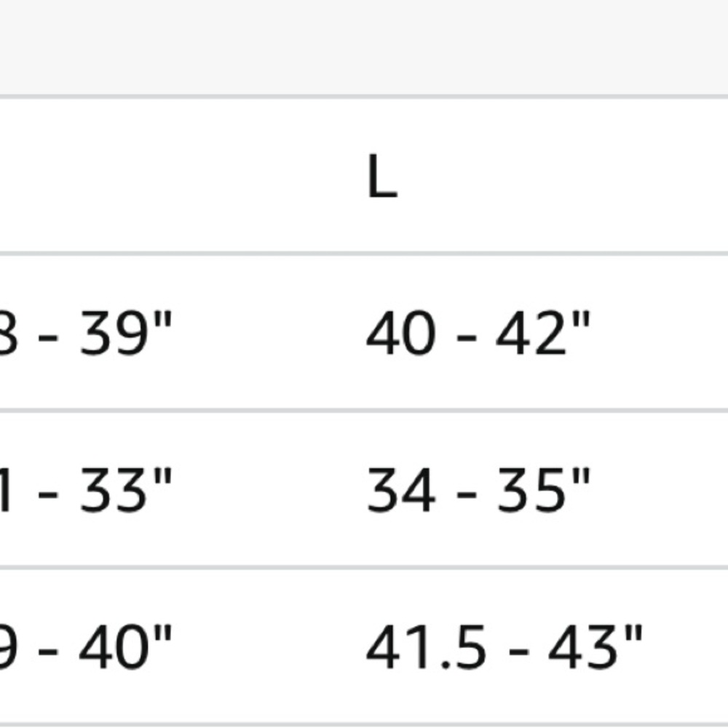The image size is (728, 728).
Task: Select the partially visible 9 - 40" cell
Action: (86, 646)
